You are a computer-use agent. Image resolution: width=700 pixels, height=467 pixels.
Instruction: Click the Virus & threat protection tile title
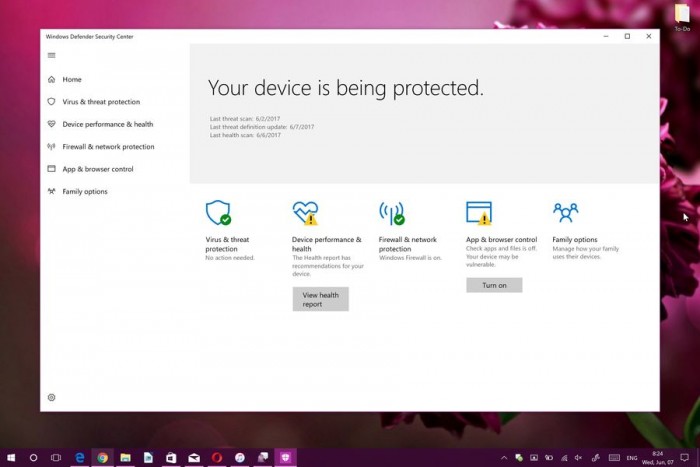click(x=227, y=244)
